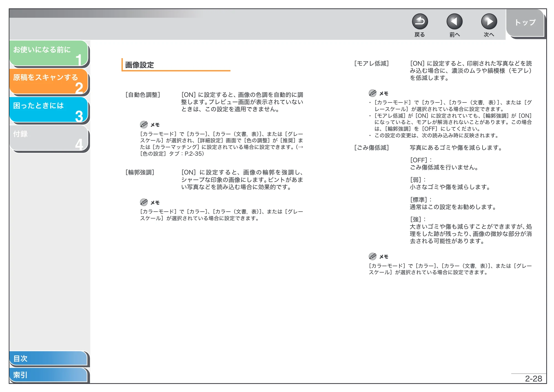Click the [輪郭強調] label

140,172
